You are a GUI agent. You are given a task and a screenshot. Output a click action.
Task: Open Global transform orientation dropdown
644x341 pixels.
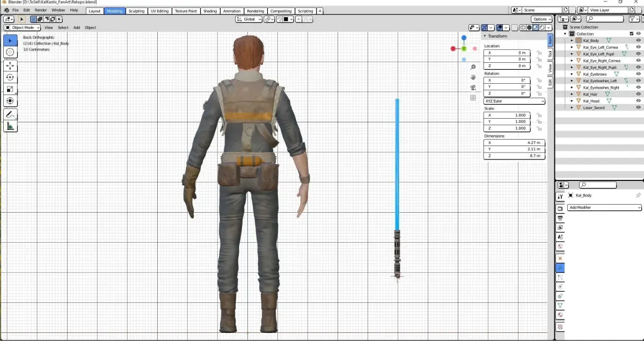pyautogui.click(x=248, y=19)
